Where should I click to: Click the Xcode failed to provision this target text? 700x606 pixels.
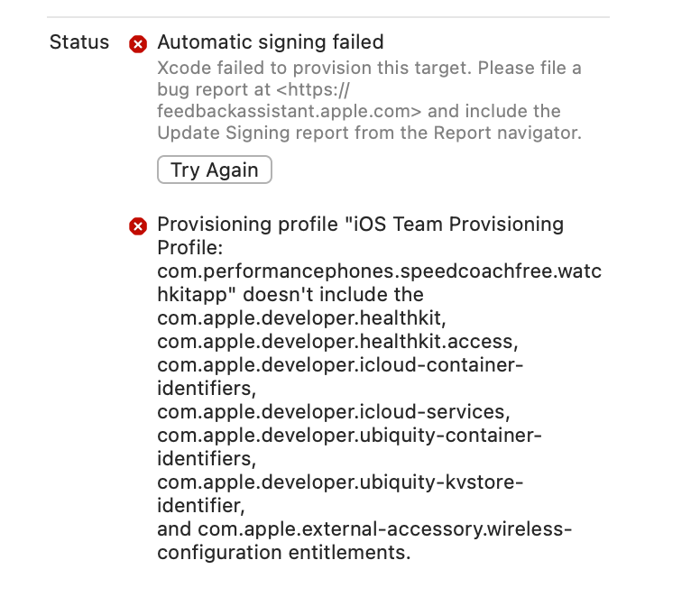[x=316, y=68]
